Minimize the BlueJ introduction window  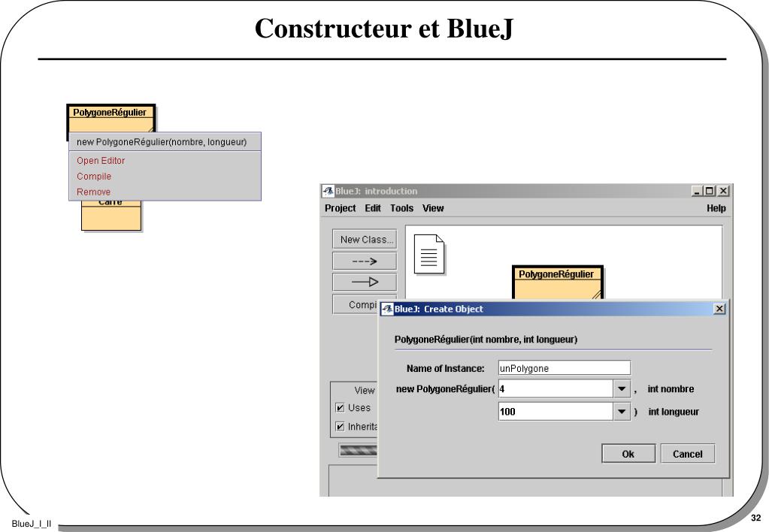pos(697,191)
